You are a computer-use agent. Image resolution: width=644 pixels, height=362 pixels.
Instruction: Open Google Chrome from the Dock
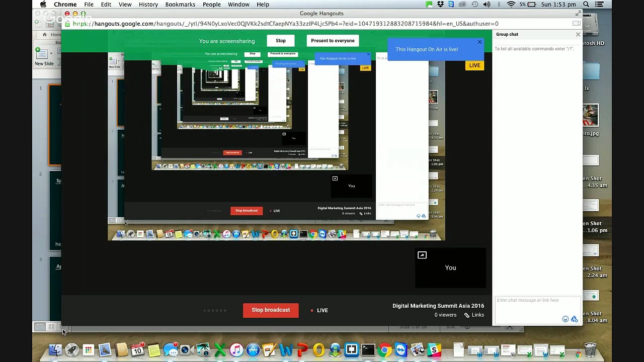tap(384, 350)
